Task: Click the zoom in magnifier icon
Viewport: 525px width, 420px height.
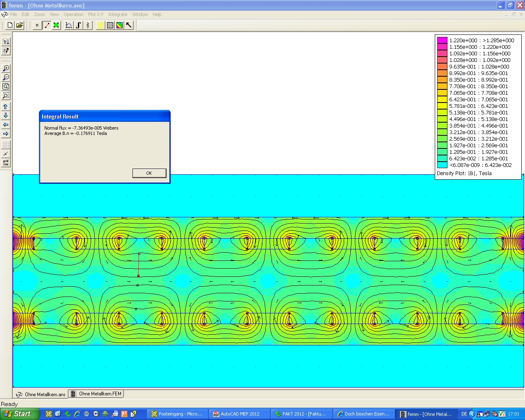Action: click(x=6, y=68)
